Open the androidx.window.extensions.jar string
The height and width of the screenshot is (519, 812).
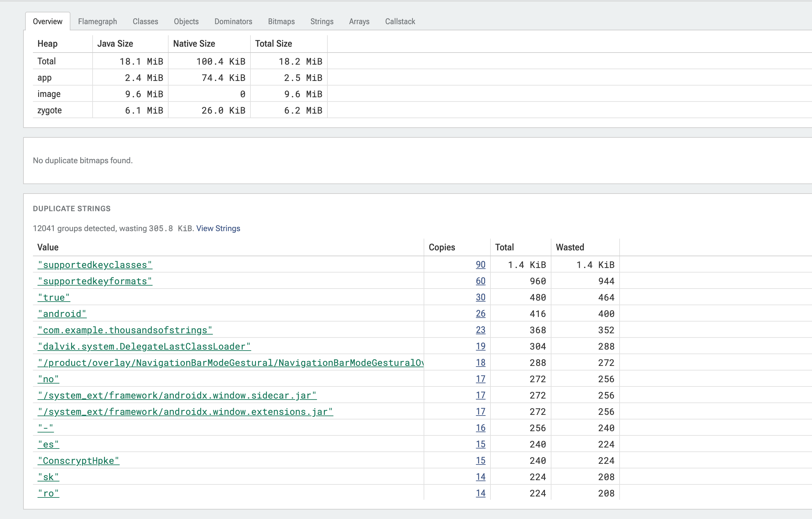click(185, 412)
